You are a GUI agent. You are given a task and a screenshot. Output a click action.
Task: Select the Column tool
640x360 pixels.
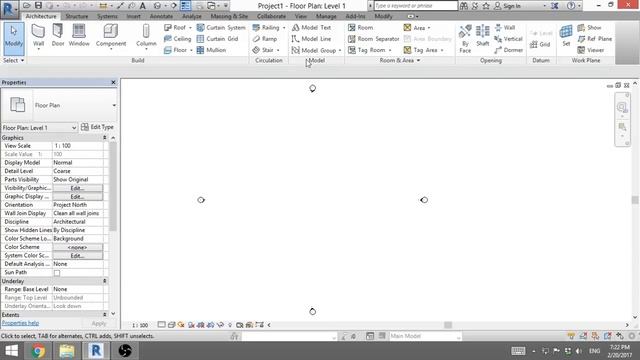[146, 37]
